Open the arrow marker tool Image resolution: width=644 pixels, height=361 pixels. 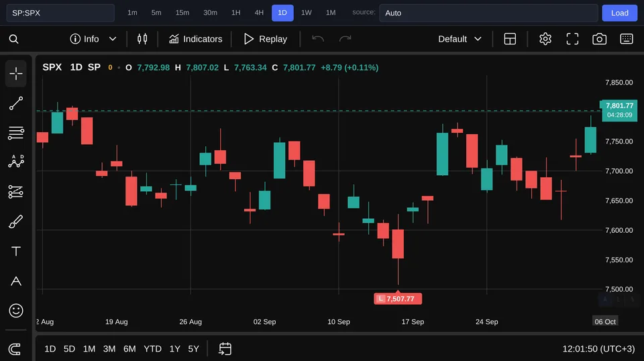[x=16, y=281]
